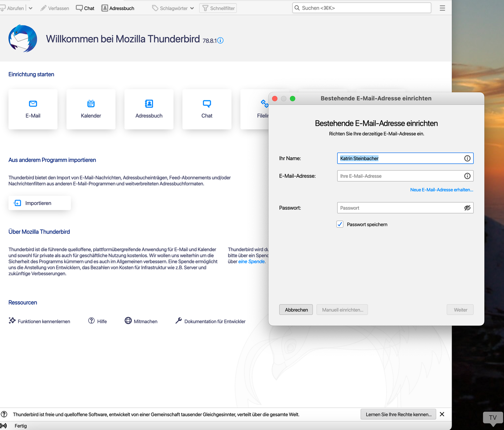The width and height of the screenshot is (504, 430).
Task: Click Lernen Sie Ihre Rechte kennen... button
Action: tap(399, 414)
